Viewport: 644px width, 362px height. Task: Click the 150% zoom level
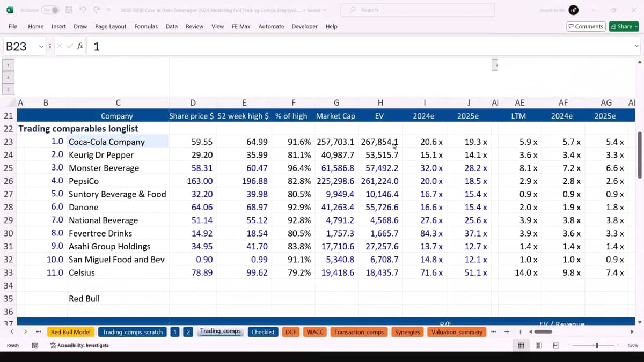click(x=632, y=345)
